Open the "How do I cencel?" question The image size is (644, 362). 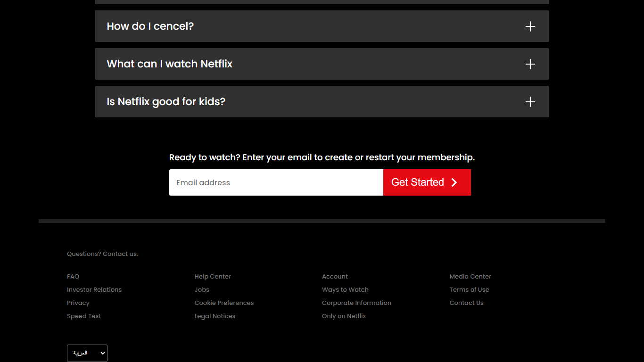click(322, 26)
